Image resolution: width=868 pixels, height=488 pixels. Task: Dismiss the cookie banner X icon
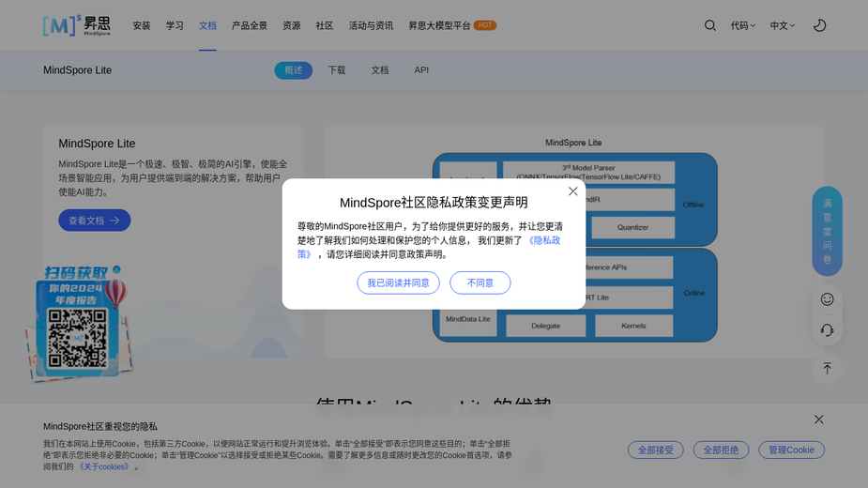pos(818,419)
